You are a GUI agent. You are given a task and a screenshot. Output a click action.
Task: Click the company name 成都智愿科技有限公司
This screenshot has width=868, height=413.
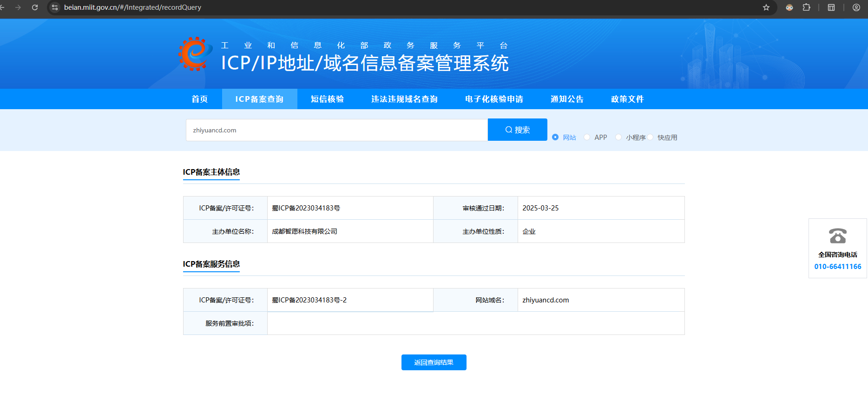pyautogui.click(x=305, y=231)
